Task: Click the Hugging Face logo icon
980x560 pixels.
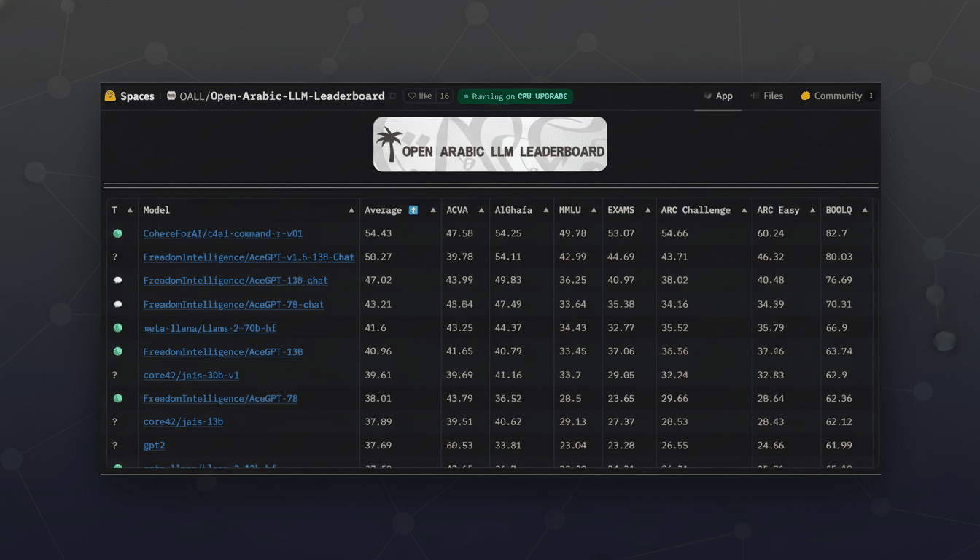Action: click(109, 96)
